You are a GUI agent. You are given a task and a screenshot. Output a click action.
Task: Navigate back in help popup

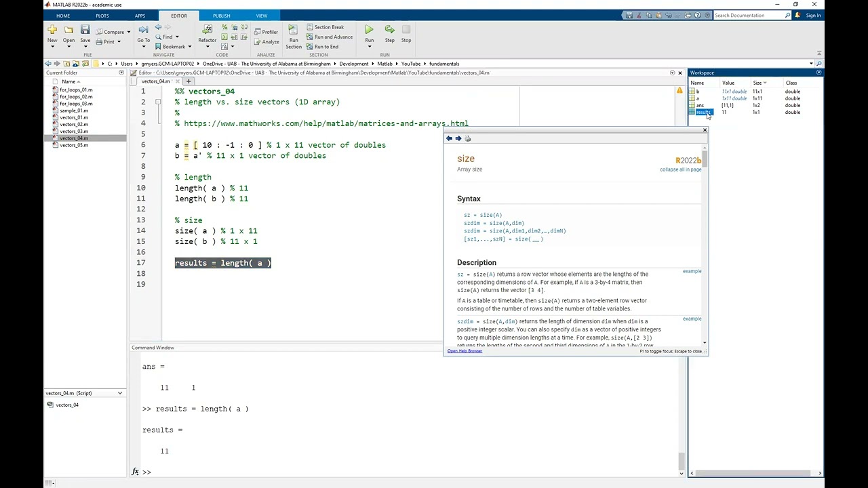449,138
